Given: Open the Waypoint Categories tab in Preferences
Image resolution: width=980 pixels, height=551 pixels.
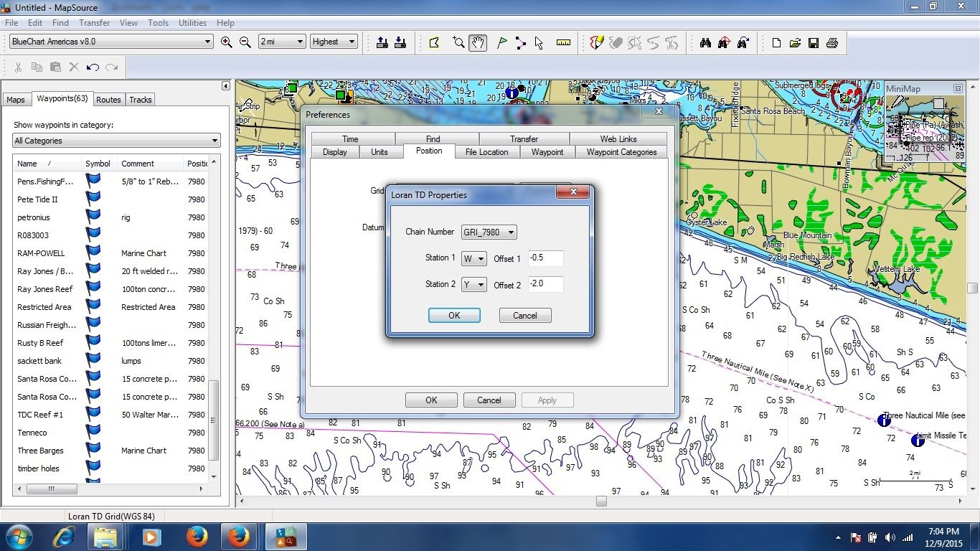Looking at the screenshot, I should coord(621,151).
